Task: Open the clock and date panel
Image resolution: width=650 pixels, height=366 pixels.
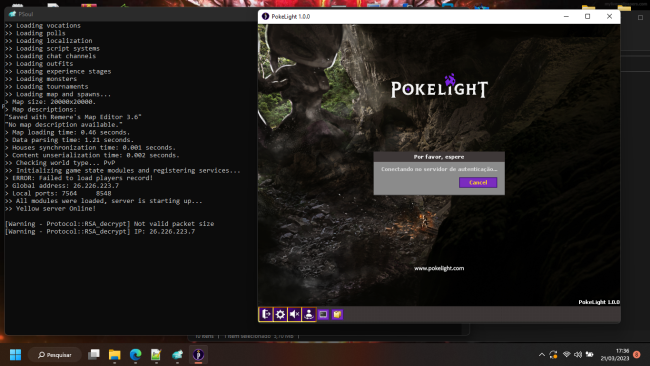Action: click(615, 355)
